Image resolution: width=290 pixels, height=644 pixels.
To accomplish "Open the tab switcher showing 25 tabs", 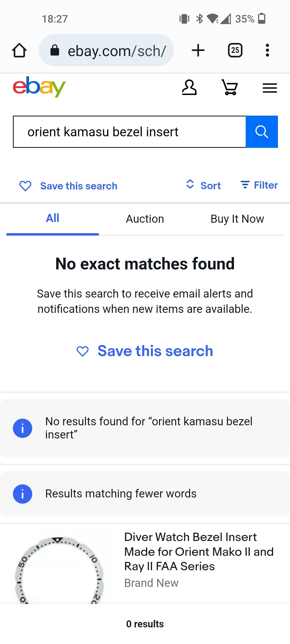I will [235, 50].
